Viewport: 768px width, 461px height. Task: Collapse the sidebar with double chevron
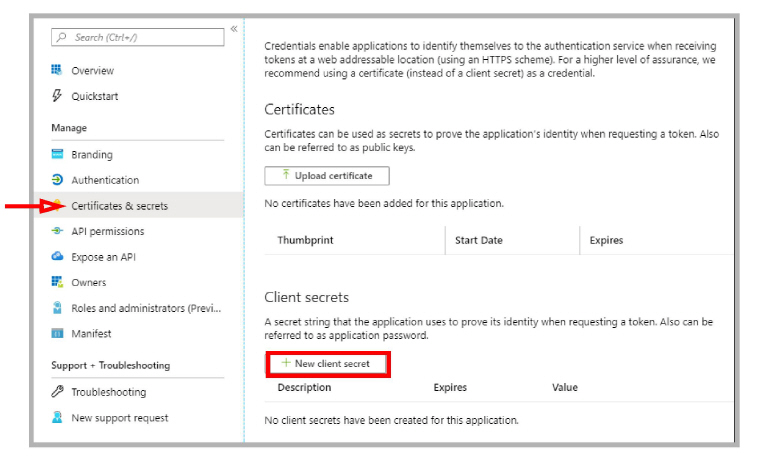click(x=234, y=29)
